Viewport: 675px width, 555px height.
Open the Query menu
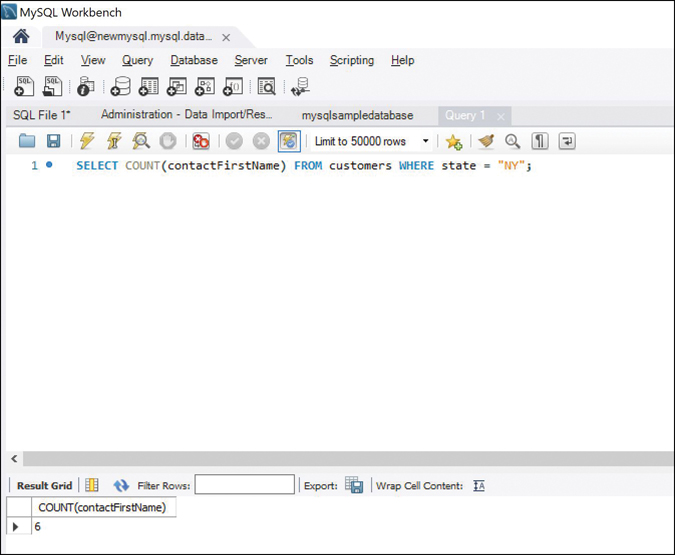click(137, 60)
